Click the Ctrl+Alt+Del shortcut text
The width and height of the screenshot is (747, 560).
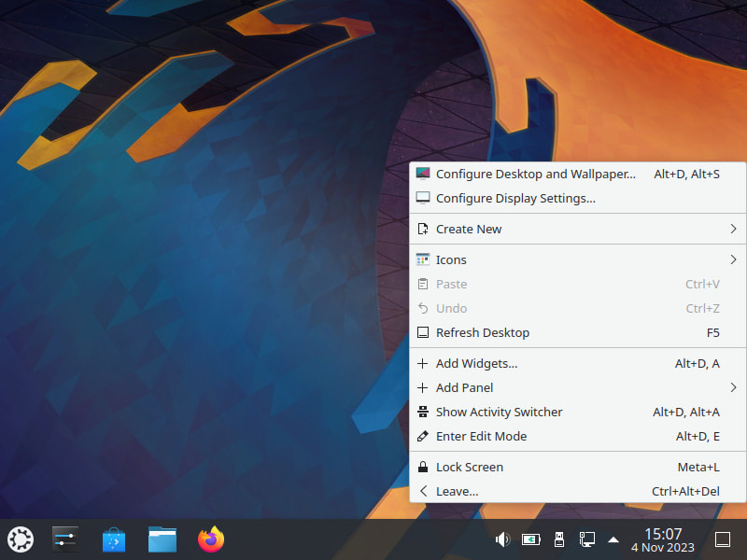click(685, 492)
